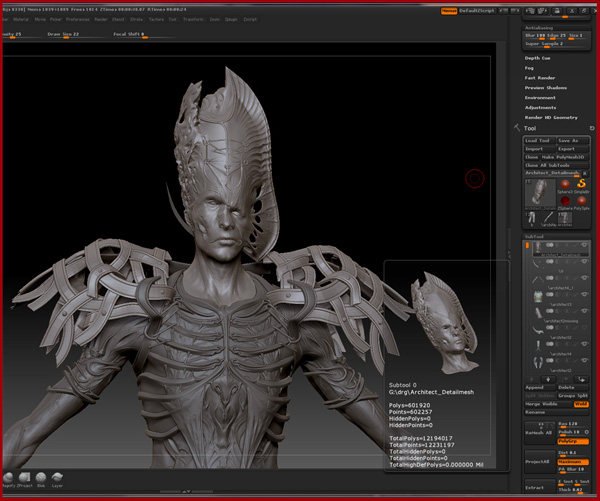Hide the \architect3 subtool eye

(584, 294)
